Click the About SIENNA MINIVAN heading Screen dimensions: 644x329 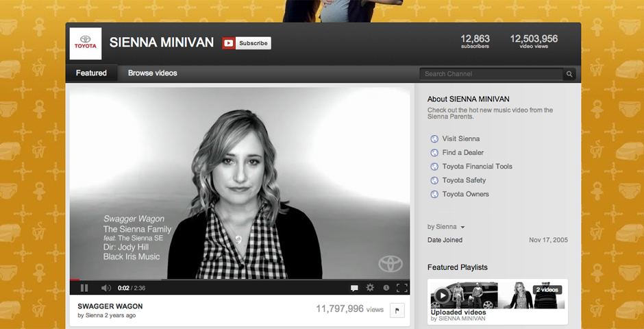point(468,99)
